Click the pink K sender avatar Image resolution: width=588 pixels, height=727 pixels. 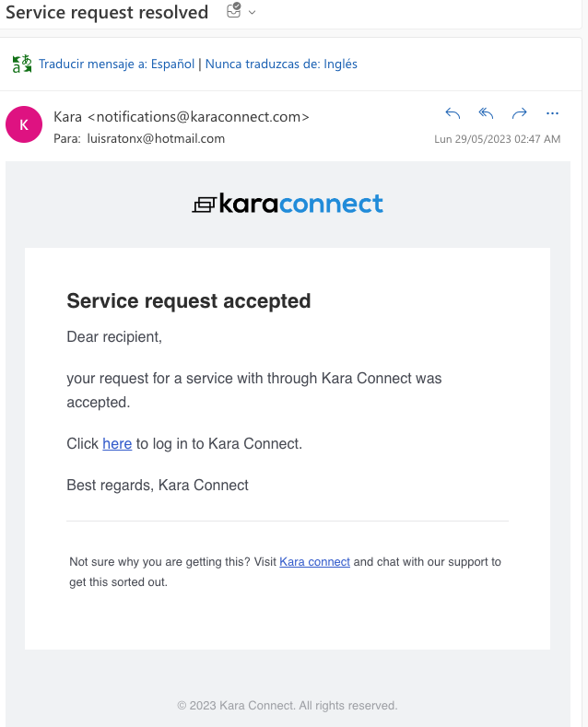pyautogui.click(x=24, y=124)
